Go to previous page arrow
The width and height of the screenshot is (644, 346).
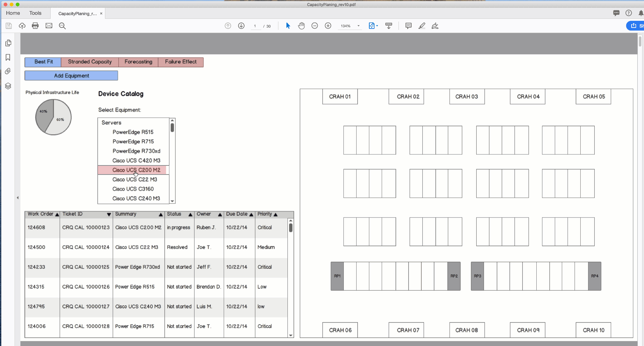[228, 26]
